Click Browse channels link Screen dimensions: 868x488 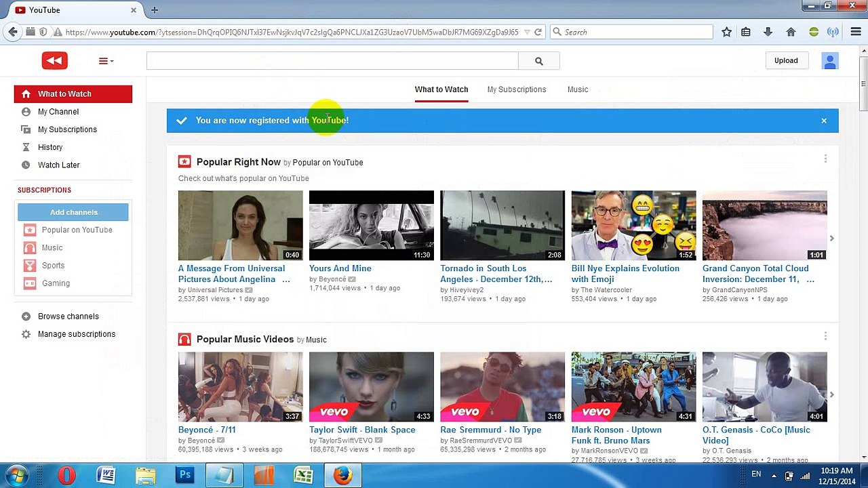coord(68,317)
